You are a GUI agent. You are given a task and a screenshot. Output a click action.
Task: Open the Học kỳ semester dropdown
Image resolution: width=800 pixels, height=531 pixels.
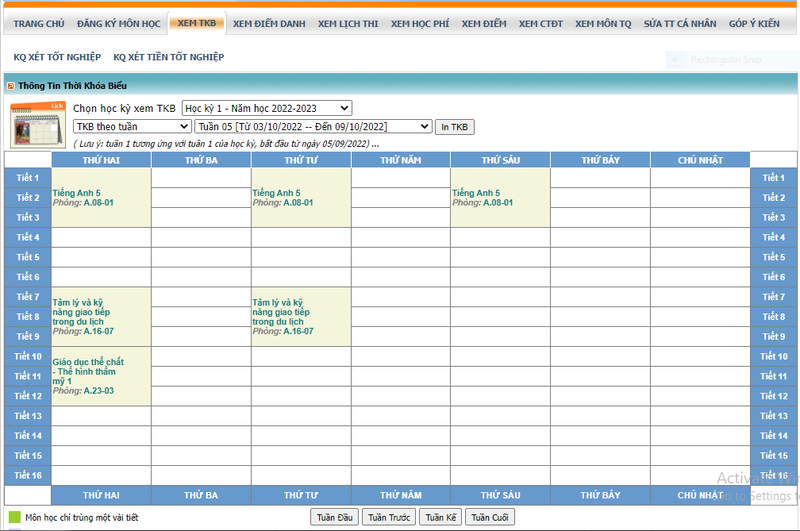coord(266,108)
